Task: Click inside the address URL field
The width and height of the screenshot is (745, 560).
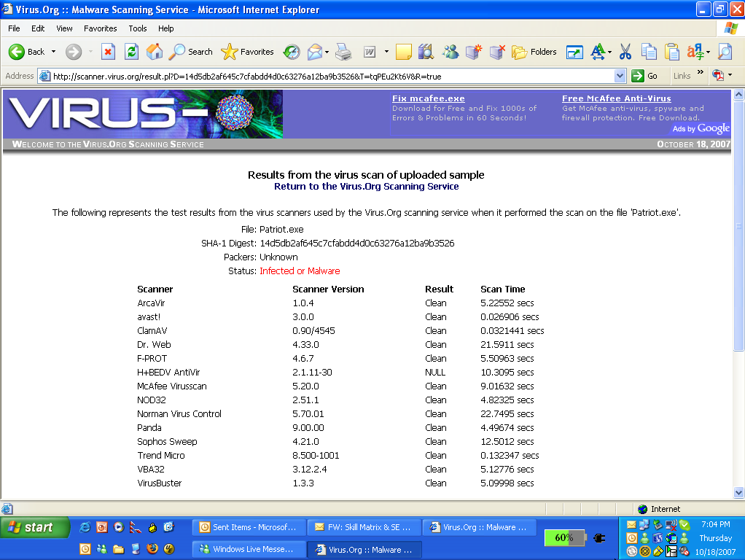Action: click(x=328, y=76)
